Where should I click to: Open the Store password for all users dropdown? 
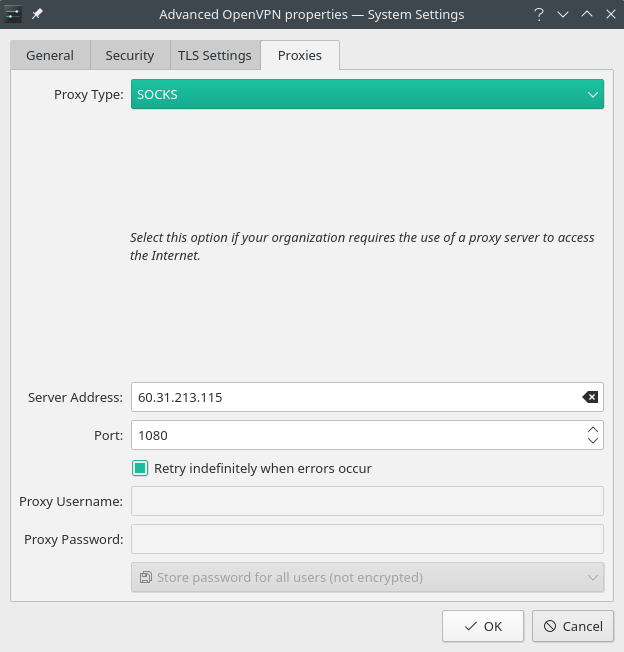point(367,577)
